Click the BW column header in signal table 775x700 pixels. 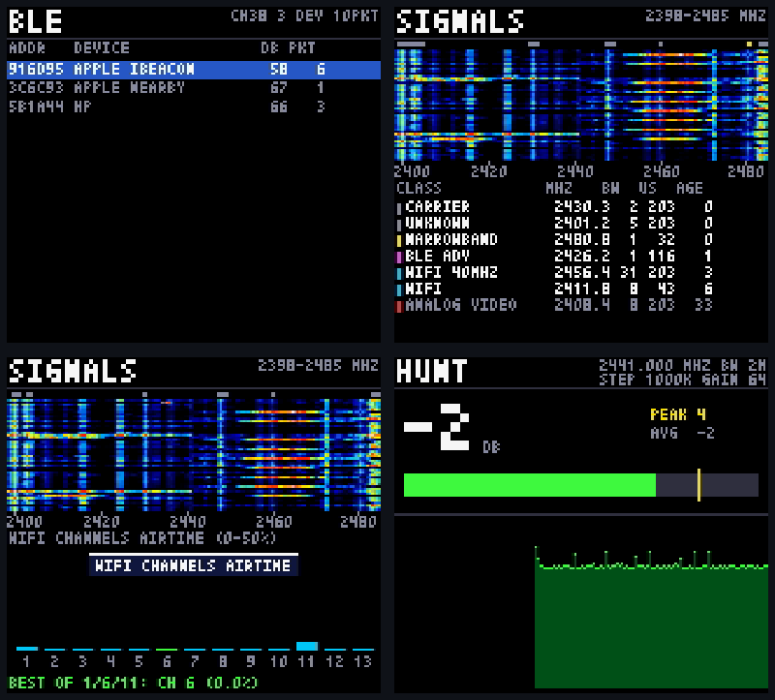[x=610, y=188]
